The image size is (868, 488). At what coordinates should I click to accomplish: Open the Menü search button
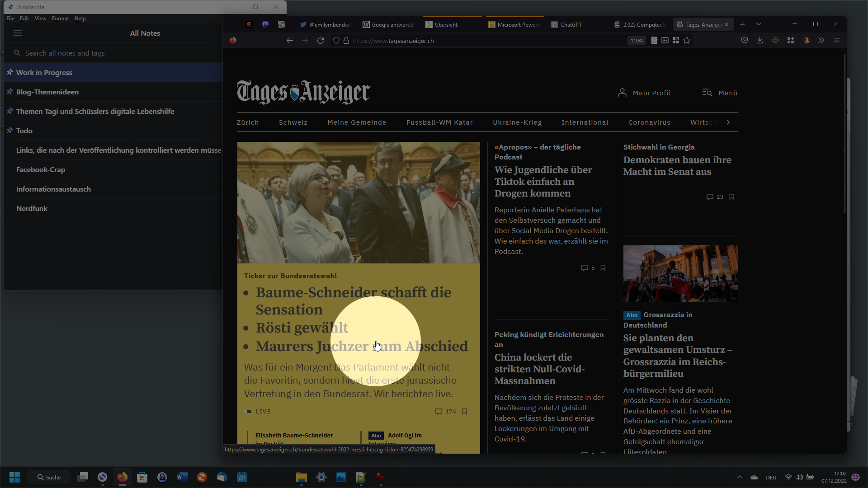(720, 93)
